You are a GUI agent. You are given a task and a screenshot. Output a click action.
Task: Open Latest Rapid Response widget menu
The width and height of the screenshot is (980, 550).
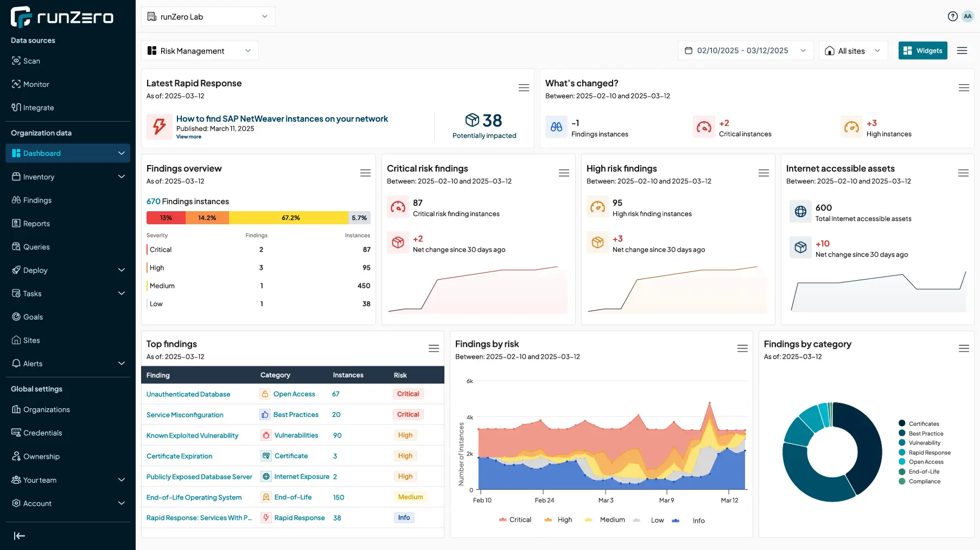pos(524,88)
